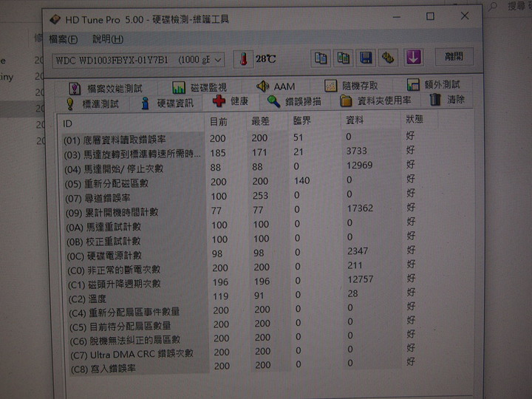Image resolution: width=532 pixels, height=399 pixels.
Task: Select row (07) 尋道錯誤率
Action: (x=242, y=196)
